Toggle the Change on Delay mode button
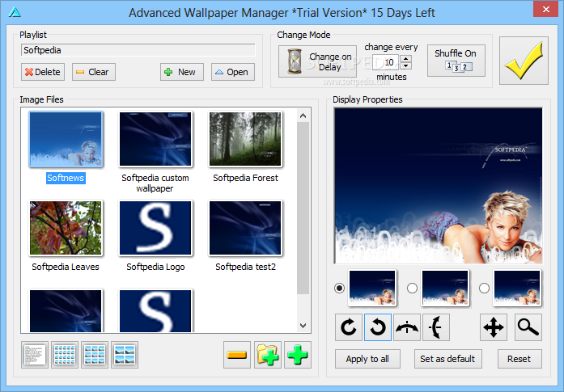This screenshot has width=564, height=392. (317, 61)
